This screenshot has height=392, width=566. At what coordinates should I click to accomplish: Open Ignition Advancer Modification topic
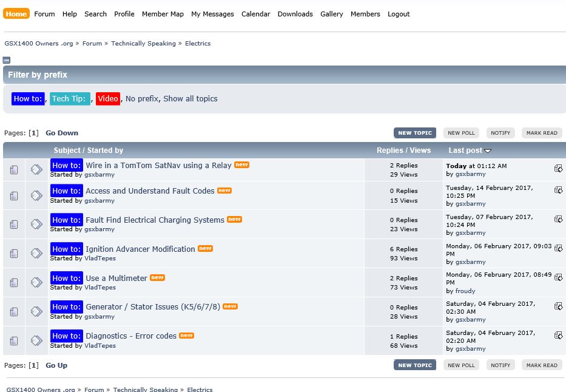coord(140,249)
